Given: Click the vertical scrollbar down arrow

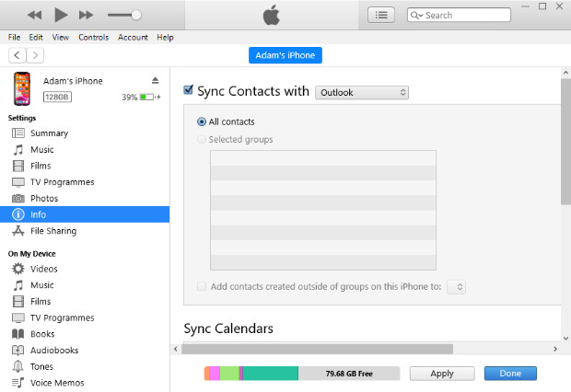Looking at the screenshot, I should click(x=565, y=338).
